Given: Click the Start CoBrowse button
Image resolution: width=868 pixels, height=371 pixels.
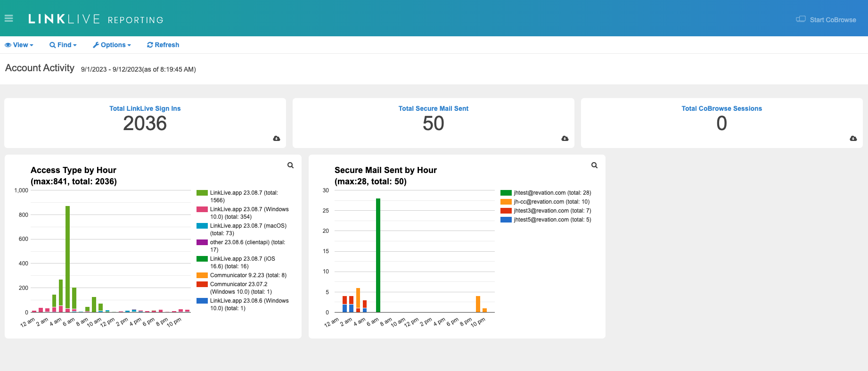Looking at the screenshot, I should tap(826, 19).
